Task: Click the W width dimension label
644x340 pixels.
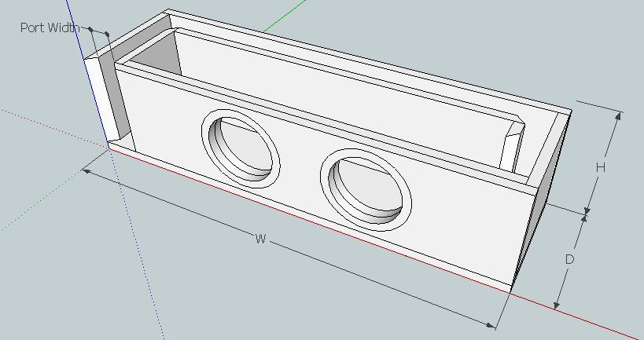Action: click(x=261, y=238)
